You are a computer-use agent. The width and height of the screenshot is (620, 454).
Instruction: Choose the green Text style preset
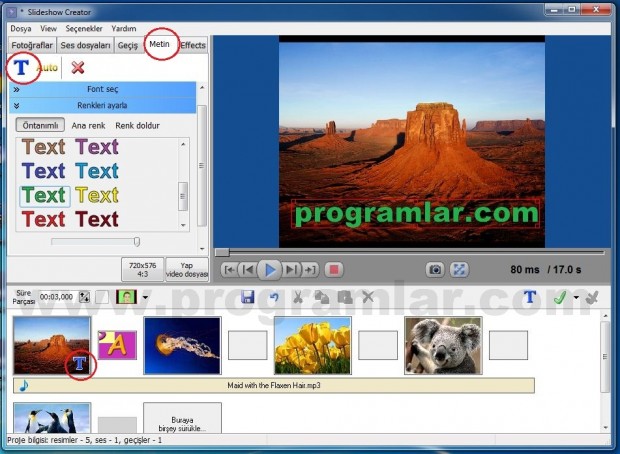pyautogui.click(x=44, y=195)
